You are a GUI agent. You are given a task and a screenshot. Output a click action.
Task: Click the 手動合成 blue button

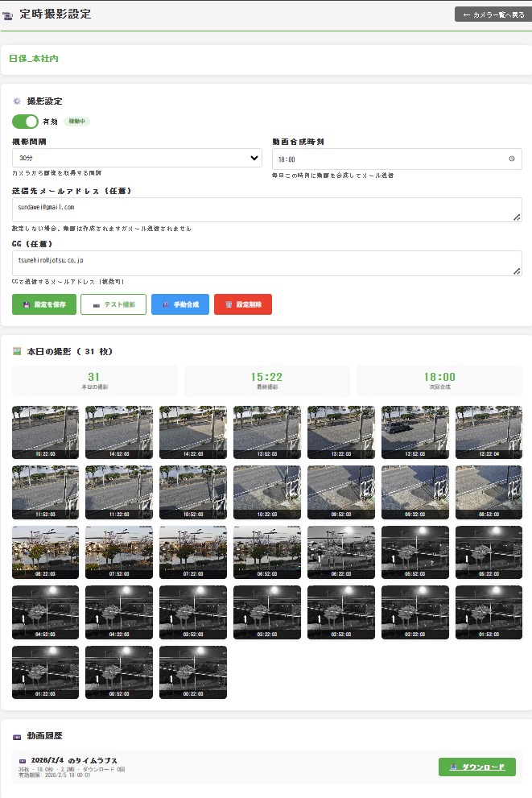[180, 304]
